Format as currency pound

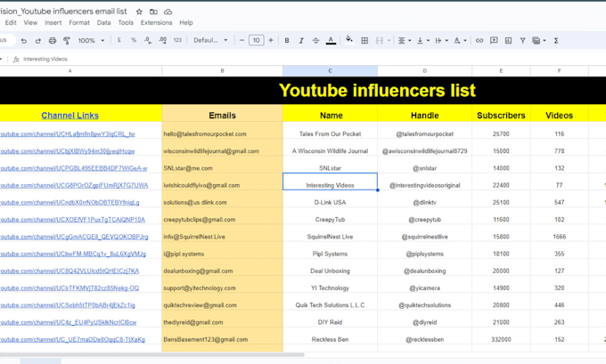[x=119, y=40]
